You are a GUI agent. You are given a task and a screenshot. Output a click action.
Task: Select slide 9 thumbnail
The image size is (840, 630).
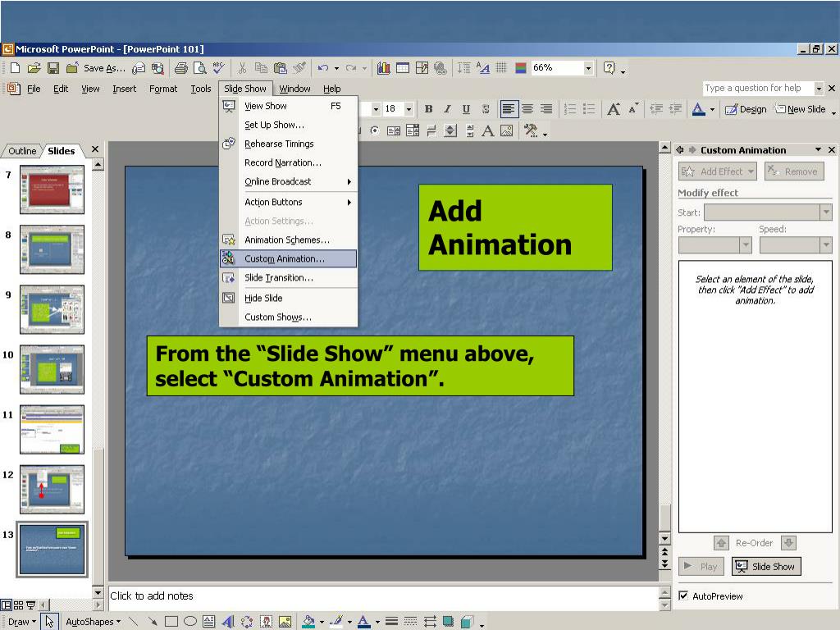coord(52,309)
